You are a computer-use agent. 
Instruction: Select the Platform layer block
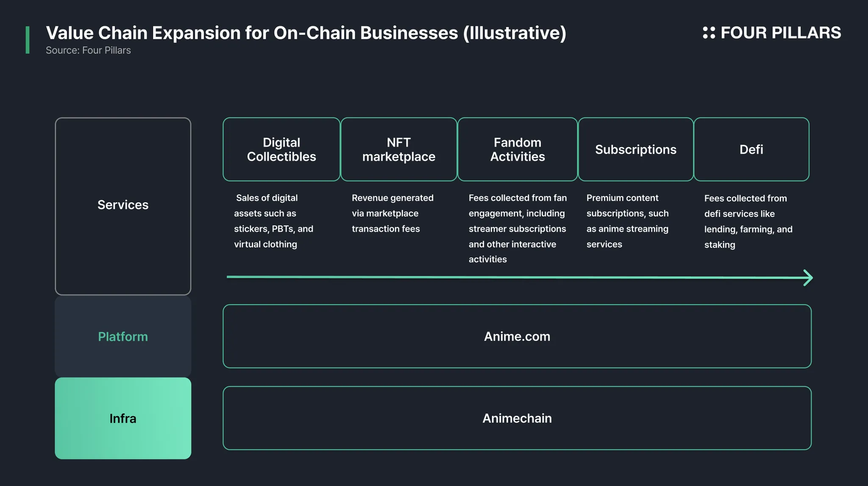pyautogui.click(x=123, y=336)
